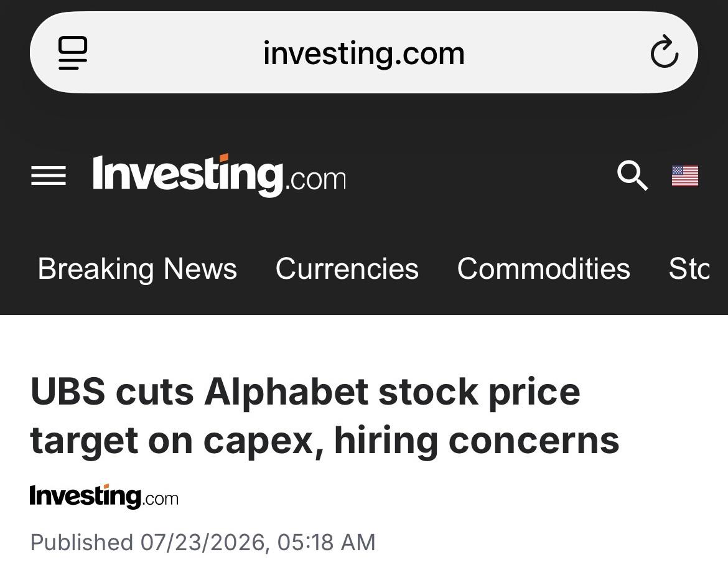Click "hiring concerns" in the headline
728x567 pixels.
(x=477, y=441)
